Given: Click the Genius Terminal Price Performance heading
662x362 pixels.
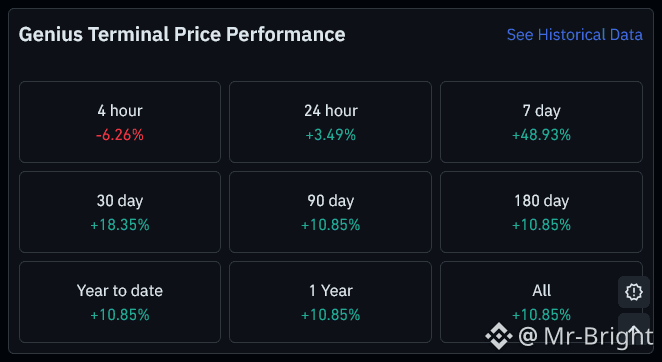Looking at the screenshot, I should [182, 35].
